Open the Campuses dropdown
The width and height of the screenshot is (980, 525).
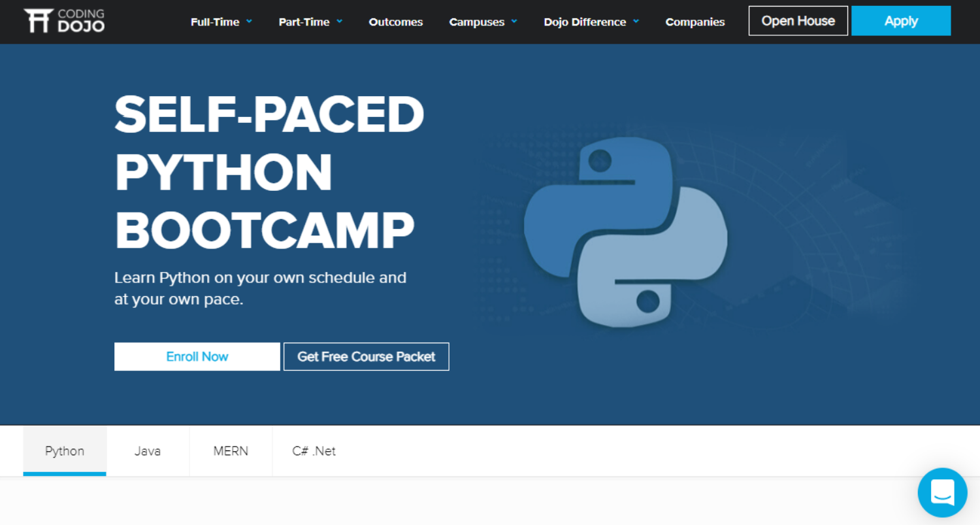(477, 22)
